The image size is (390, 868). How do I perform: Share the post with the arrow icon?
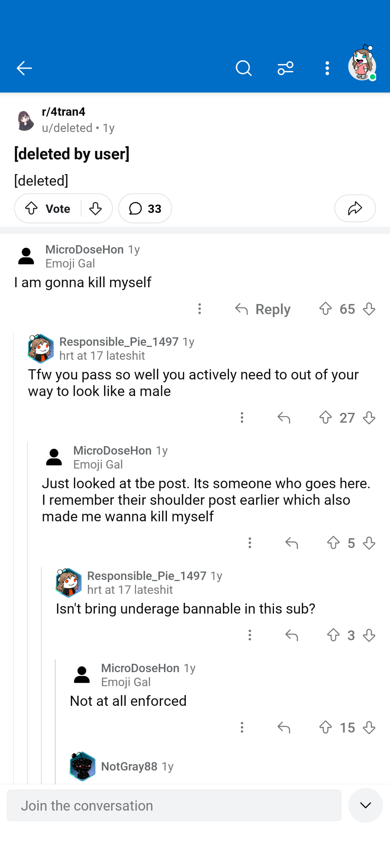(355, 209)
